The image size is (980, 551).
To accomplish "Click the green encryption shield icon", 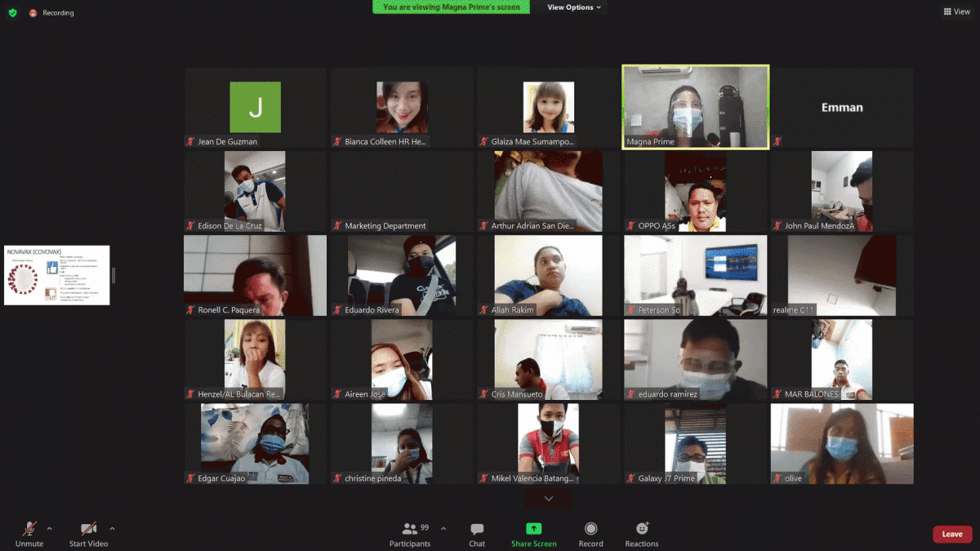I will point(12,13).
